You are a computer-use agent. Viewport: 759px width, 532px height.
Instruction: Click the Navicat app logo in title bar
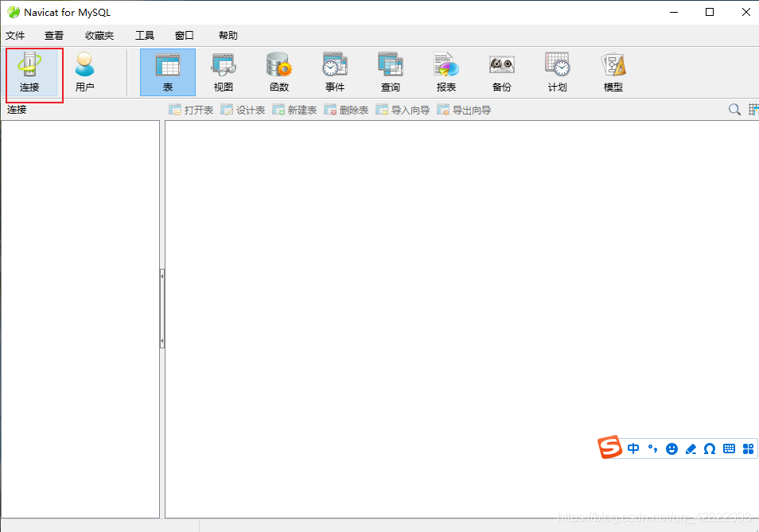tap(14, 12)
